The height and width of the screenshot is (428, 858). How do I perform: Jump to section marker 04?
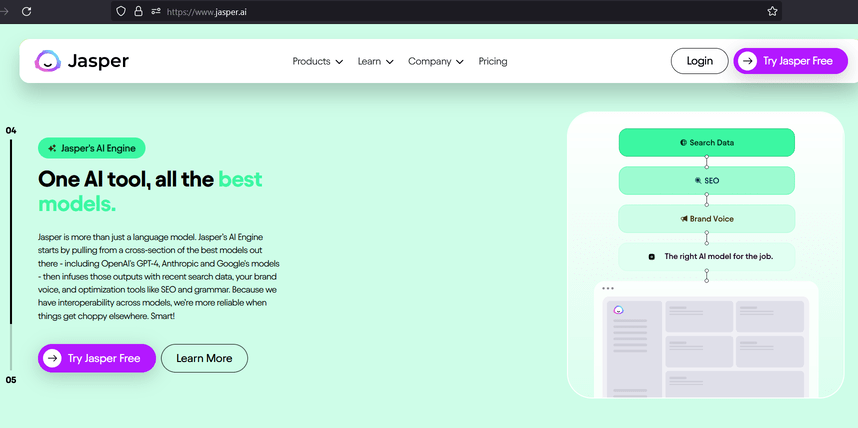(11, 131)
